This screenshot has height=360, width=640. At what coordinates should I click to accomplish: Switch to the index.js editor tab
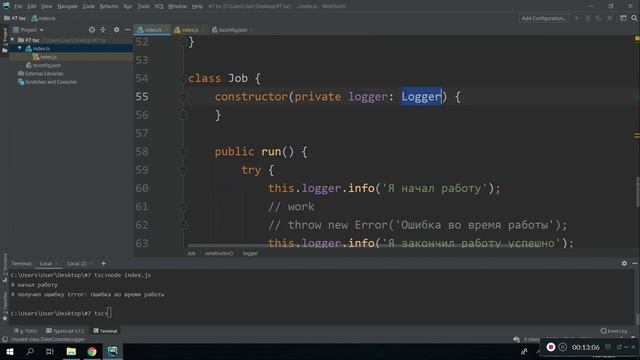[x=189, y=30]
